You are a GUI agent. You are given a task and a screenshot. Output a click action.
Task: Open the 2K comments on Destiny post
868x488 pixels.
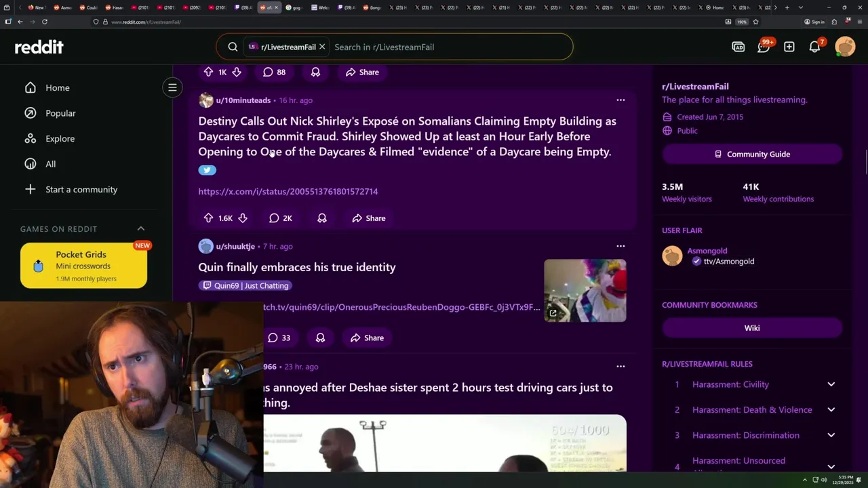(280, 218)
